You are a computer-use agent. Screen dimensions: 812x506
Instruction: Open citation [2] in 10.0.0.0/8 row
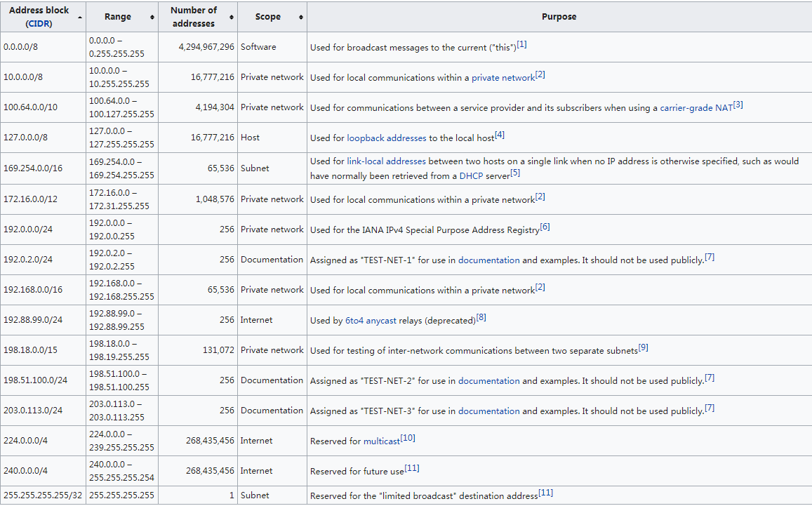pos(540,74)
